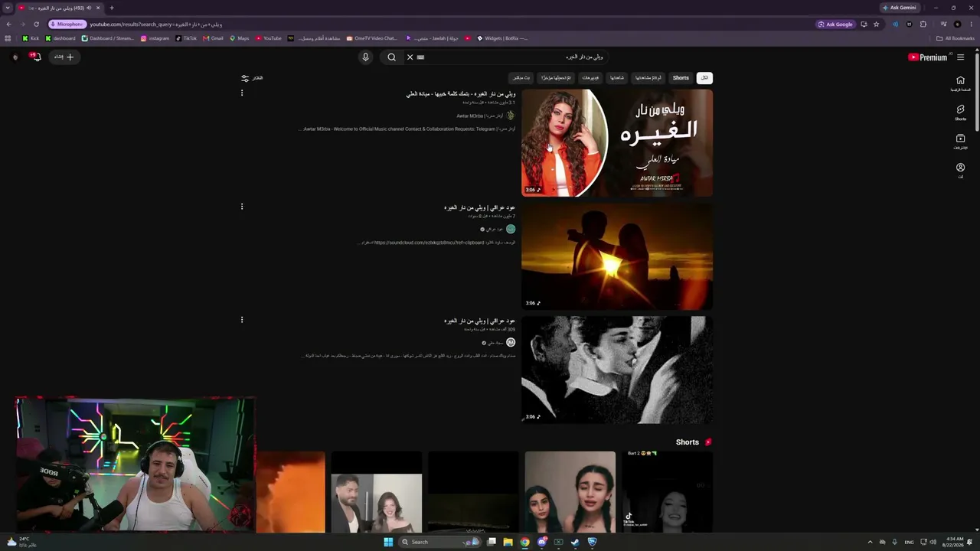Image resolution: width=980 pixels, height=551 pixels.
Task: Click the magnifier search button
Action: (392, 57)
